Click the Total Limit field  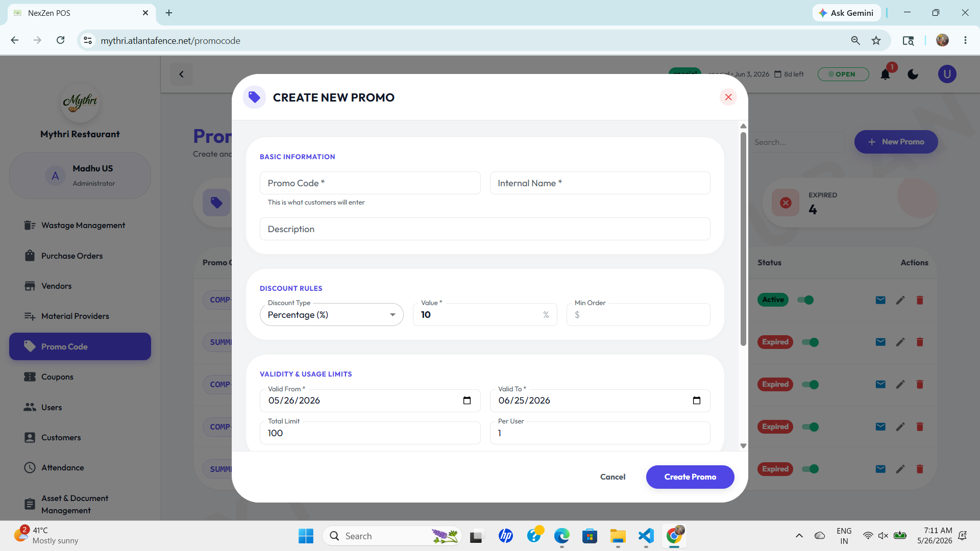(x=370, y=433)
